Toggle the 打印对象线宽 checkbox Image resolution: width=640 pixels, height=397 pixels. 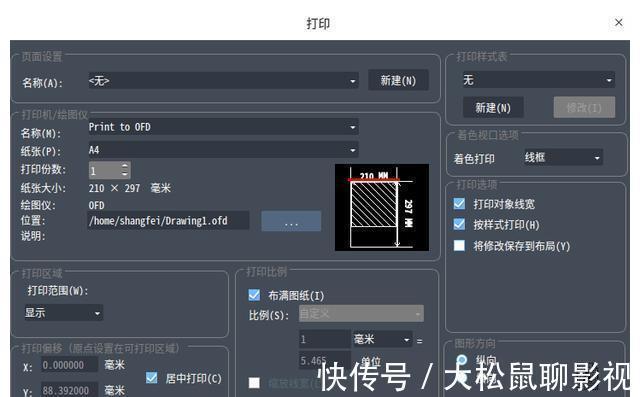[459, 203]
